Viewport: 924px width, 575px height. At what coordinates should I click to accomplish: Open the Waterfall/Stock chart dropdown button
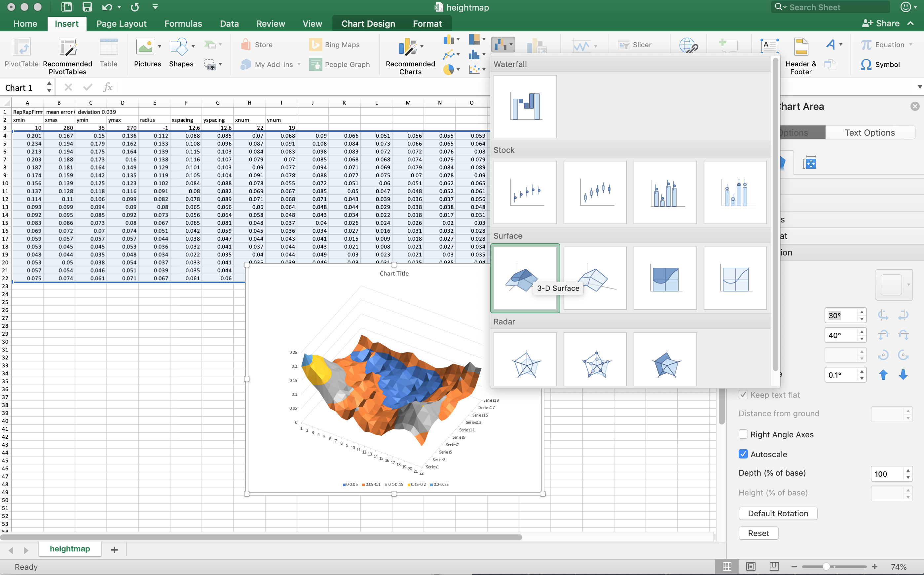pyautogui.click(x=503, y=45)
